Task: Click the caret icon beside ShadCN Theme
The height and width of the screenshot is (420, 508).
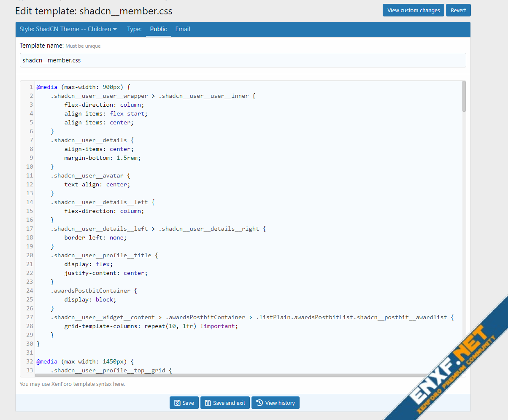Action: click(115, 29)
